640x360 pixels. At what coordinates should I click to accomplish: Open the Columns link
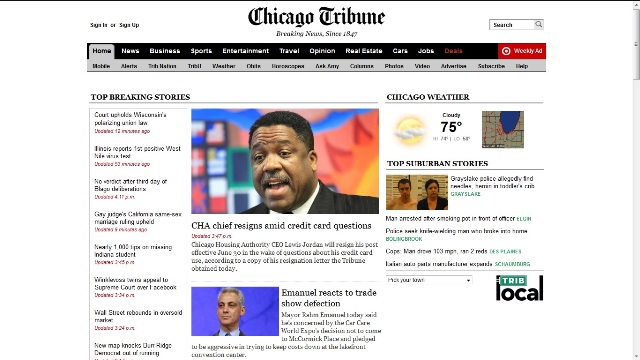(x=362, y=66)
